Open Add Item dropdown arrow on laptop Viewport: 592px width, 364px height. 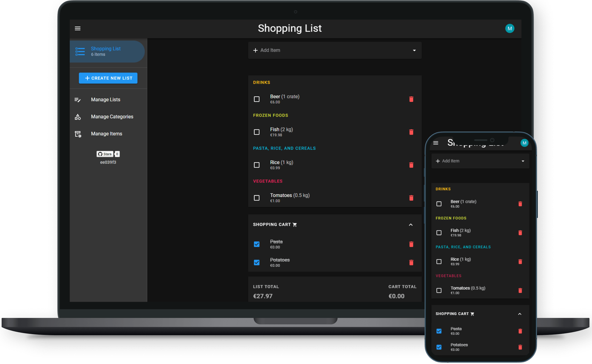pyautogui.click(x=414, y=50)
